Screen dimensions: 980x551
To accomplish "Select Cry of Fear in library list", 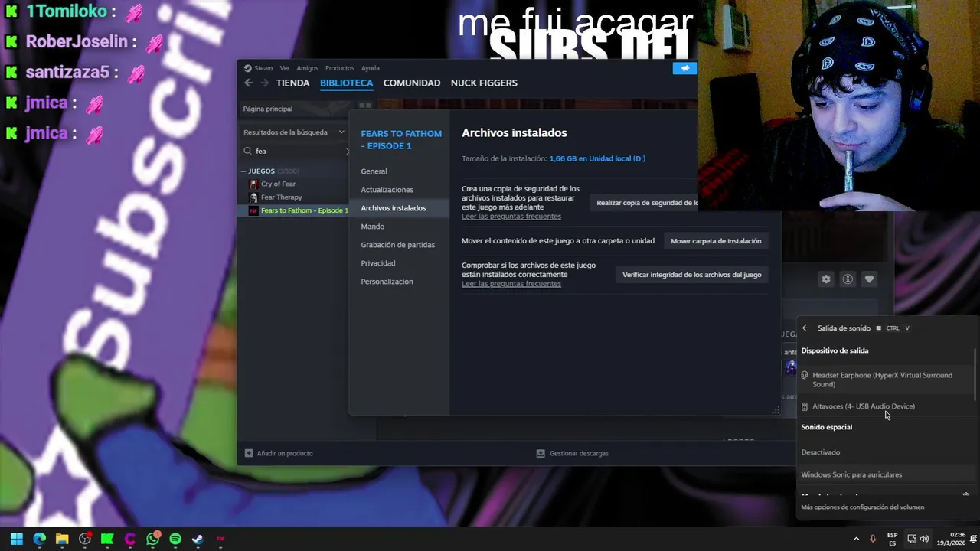I will click(278, 184).
